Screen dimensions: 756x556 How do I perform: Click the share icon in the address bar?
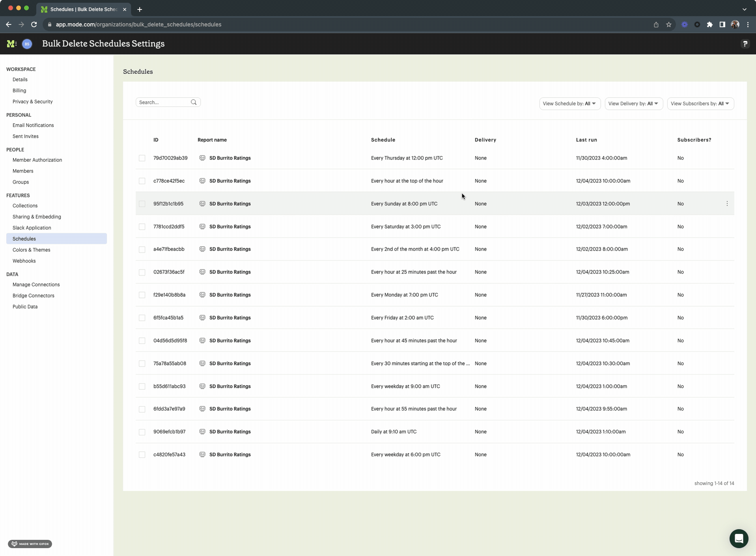click(656, 24)
